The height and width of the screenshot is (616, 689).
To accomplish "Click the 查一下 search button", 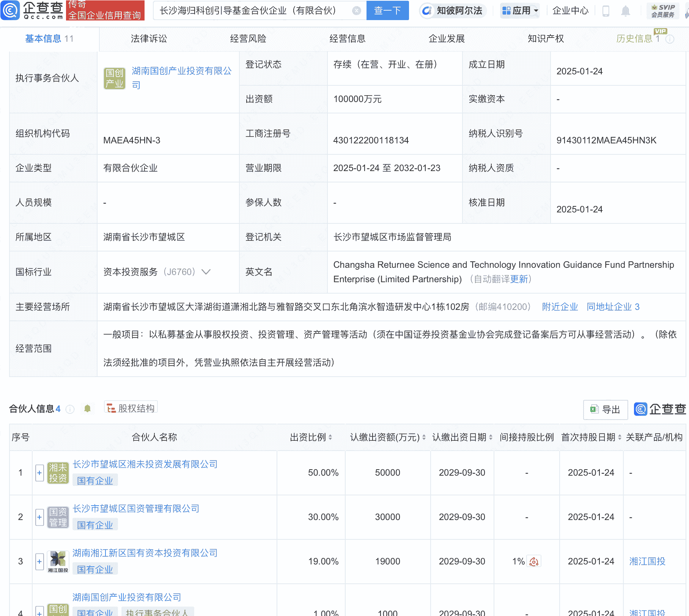I will 387,11.
